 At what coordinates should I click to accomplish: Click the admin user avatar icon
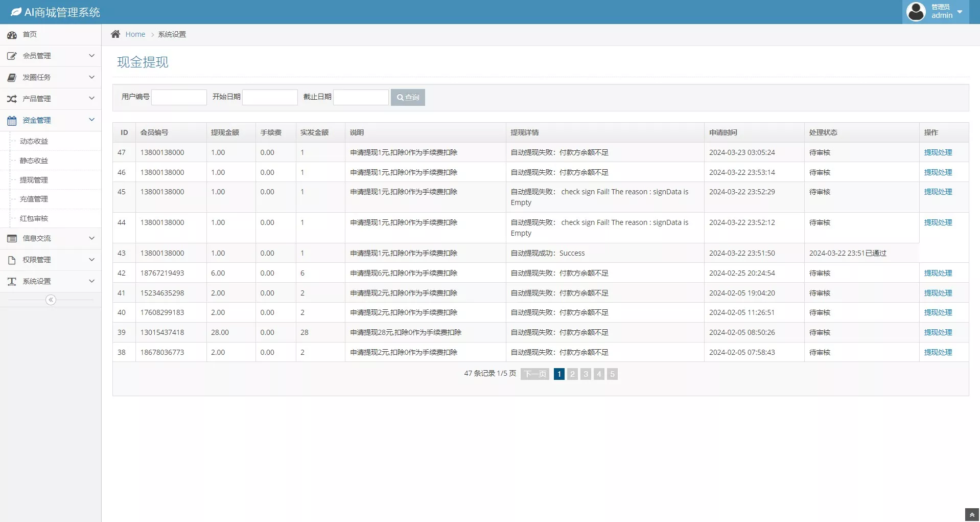point(916,12)
